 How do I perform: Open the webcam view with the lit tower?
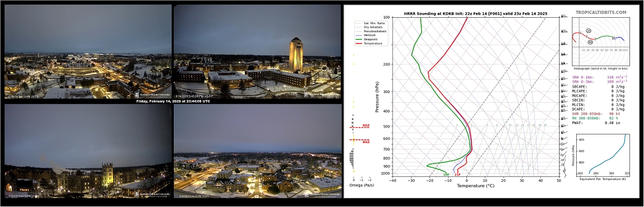coord(258,51)
